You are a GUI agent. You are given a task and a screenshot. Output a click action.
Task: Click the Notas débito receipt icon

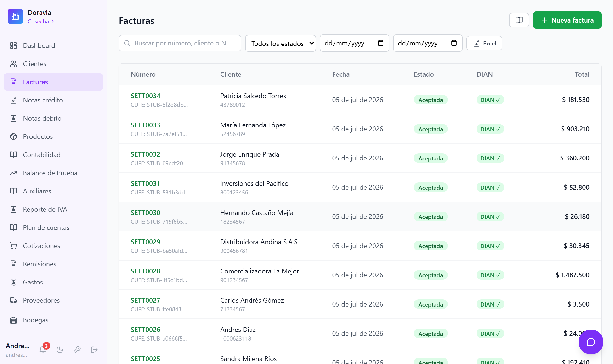(x=13, y=118)
